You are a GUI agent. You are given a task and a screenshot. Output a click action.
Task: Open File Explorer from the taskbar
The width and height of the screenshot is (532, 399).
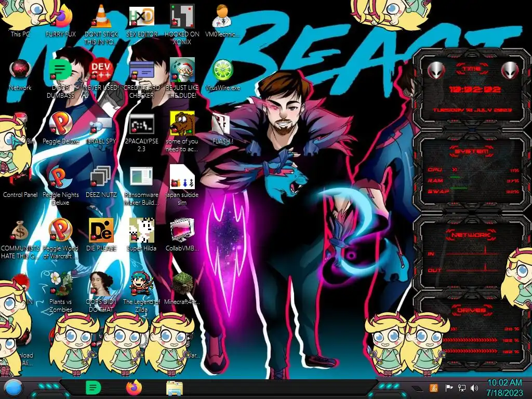click(175, 389)
